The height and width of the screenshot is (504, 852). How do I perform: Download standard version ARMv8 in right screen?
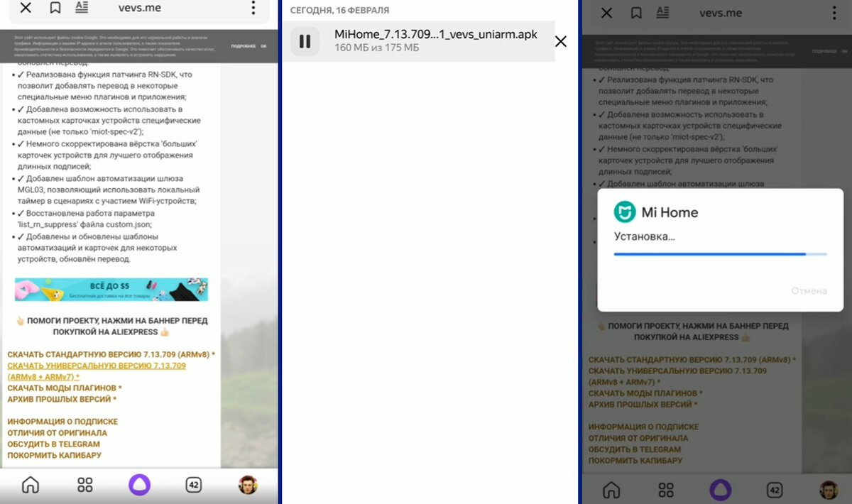tap(692, 360)
